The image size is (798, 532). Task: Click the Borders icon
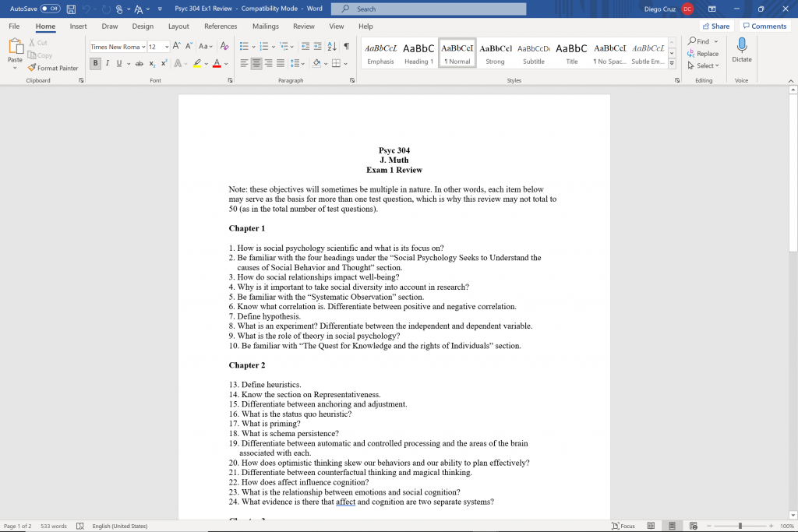[336, 63]
